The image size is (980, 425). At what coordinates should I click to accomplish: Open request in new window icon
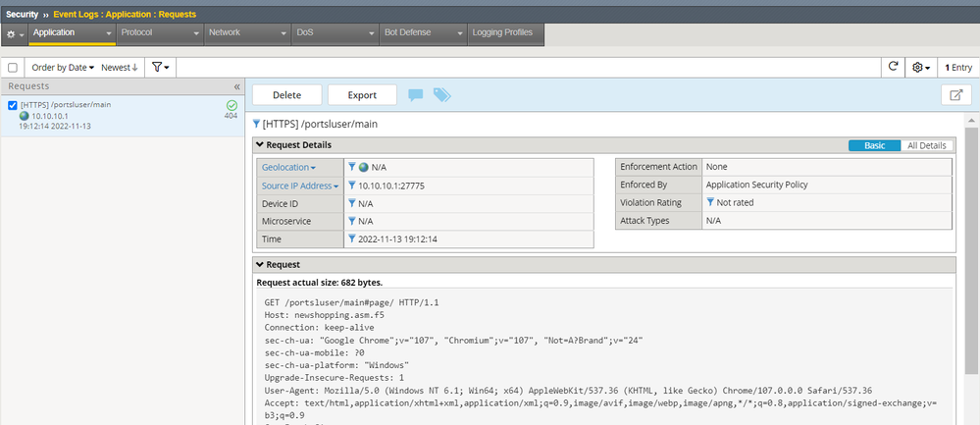pos(954,95)
